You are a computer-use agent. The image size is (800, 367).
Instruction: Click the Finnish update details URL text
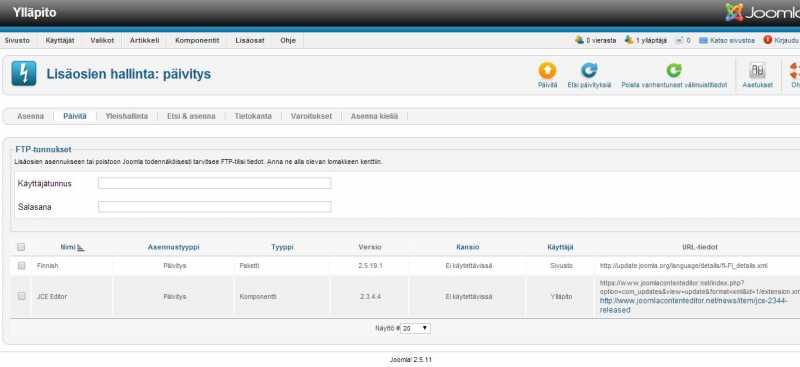coord(684,266)
